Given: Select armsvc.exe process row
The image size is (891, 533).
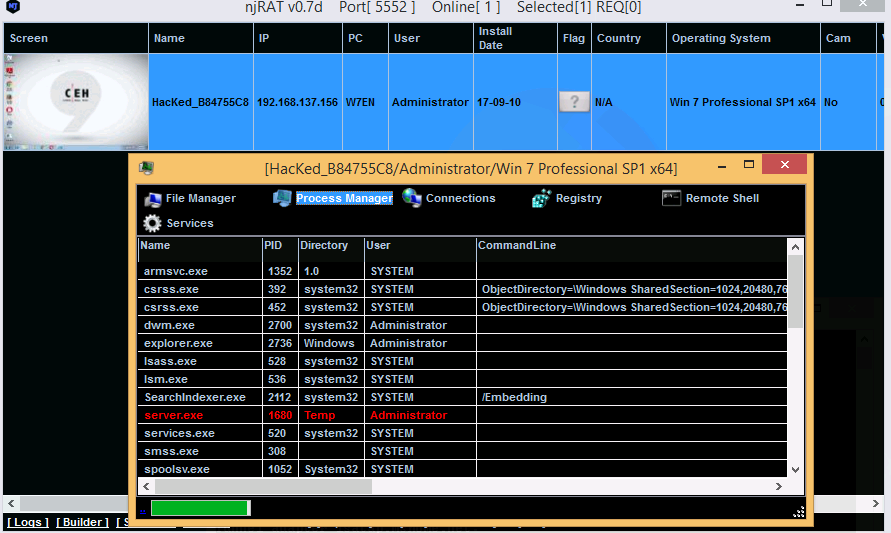Looking at the screenshot, I should coord(463,272).
